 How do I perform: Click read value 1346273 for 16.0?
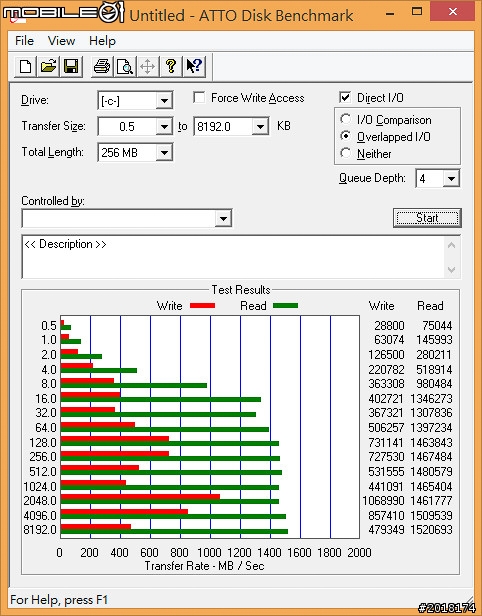(x=431, y=399)
